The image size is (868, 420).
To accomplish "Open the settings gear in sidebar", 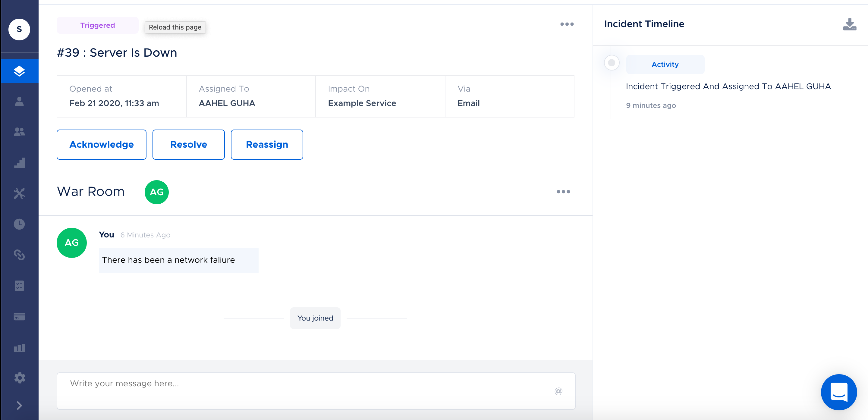I will coord(19,378).
